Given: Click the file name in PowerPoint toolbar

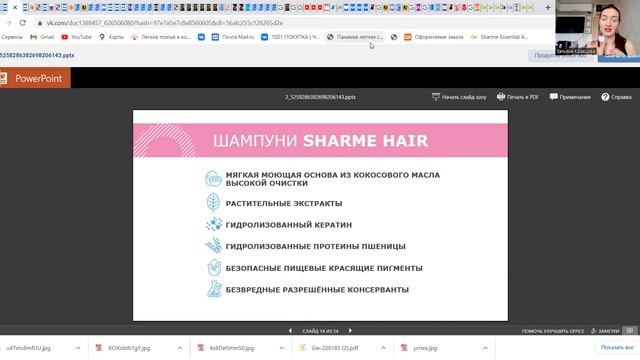Looking at the screenshot, I should 320,97.
